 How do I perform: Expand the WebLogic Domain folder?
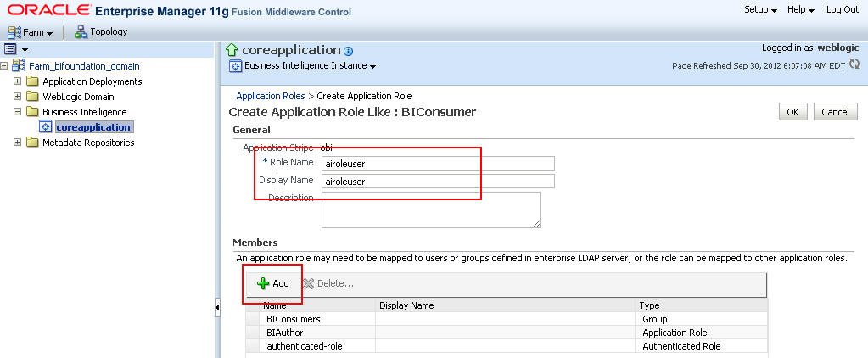(17, 97)
